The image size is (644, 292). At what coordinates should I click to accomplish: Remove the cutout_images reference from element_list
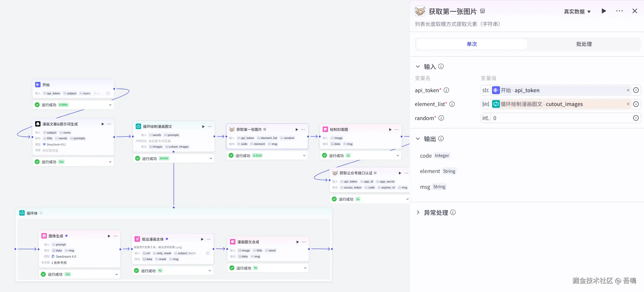point(628,104)
